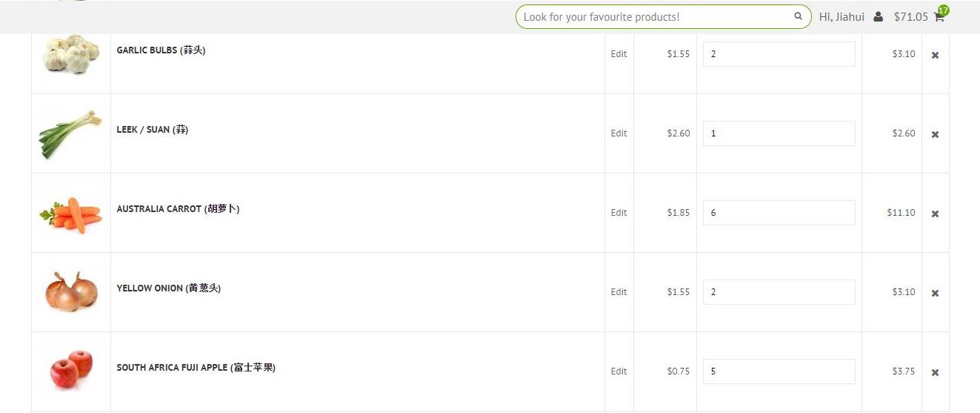The image size is (980, 413).
Task: Click Edit for Australia Carrot
Action: (x=619, y=213)
